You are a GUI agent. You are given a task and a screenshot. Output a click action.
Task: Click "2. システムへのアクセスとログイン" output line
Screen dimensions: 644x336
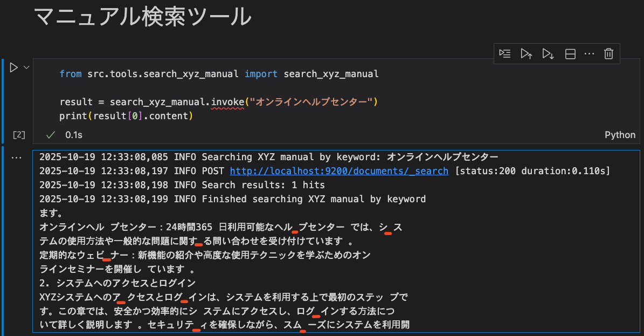pyautogui.click(x=117, y=283)
